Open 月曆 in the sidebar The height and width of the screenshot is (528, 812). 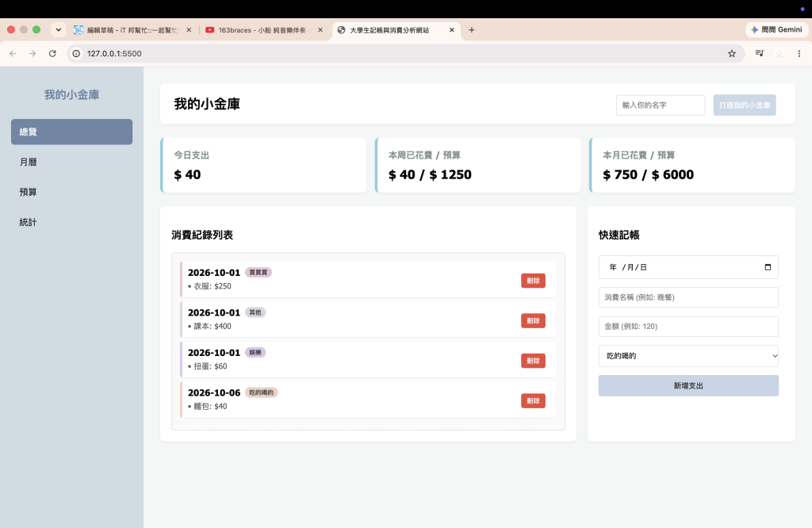coord(71,162)
